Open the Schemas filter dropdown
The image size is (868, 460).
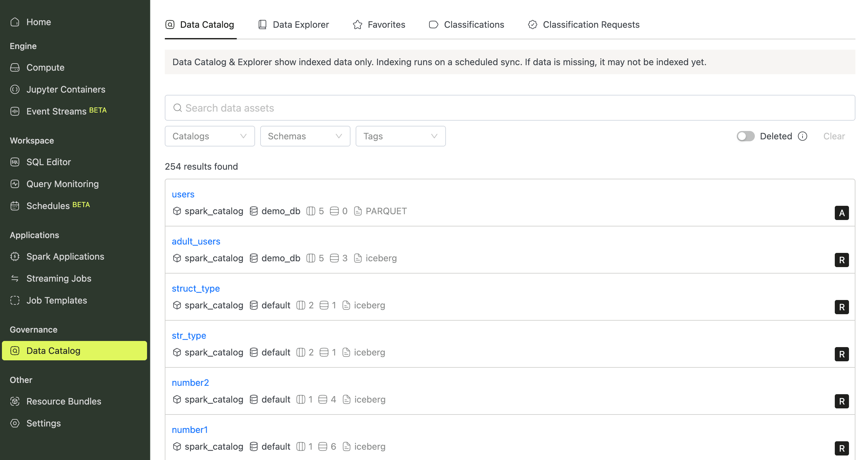[305, 136]
